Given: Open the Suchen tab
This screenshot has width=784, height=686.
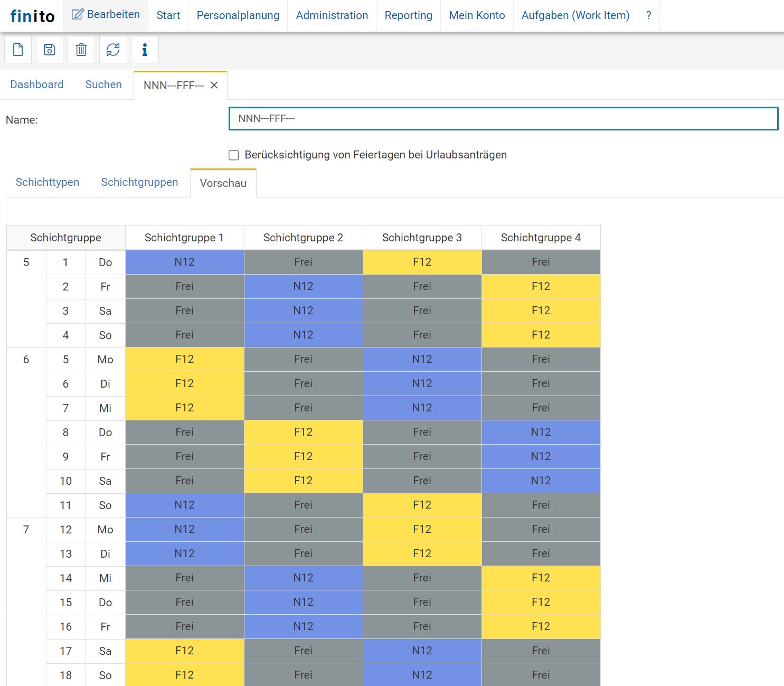Looking at the screenshot, I should tap(103, 84).
